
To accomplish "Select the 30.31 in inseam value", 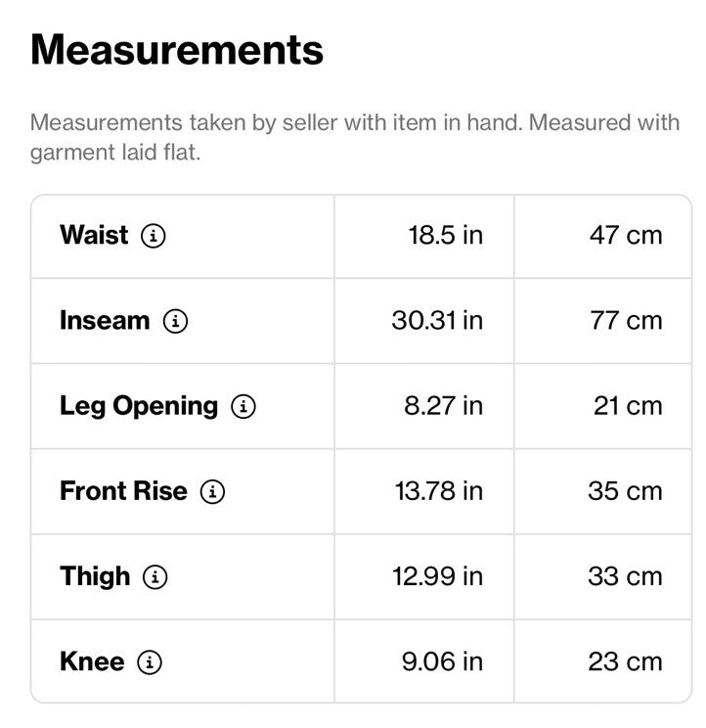I will pyautogui.click(x=437, y=321).
